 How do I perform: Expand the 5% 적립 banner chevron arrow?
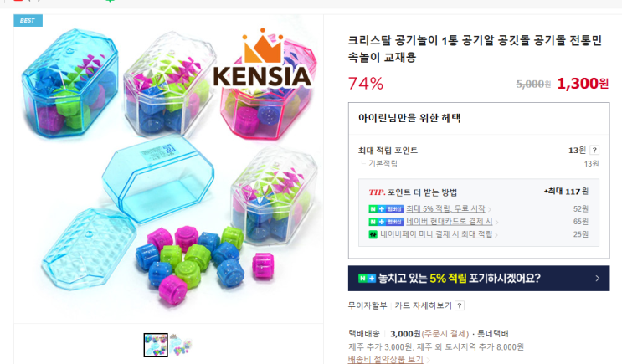598,279
